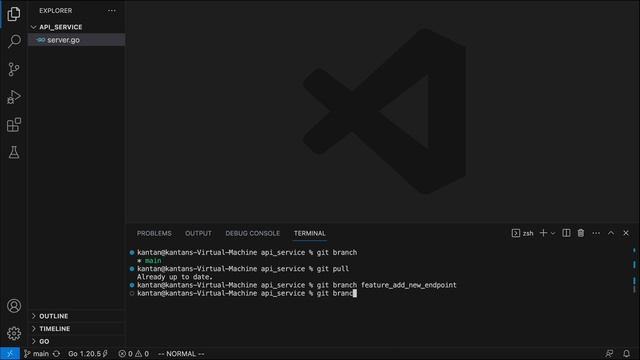Switch to the Problems tab
The width and height of the screenshot is (640, 360).
coord(154,233)
